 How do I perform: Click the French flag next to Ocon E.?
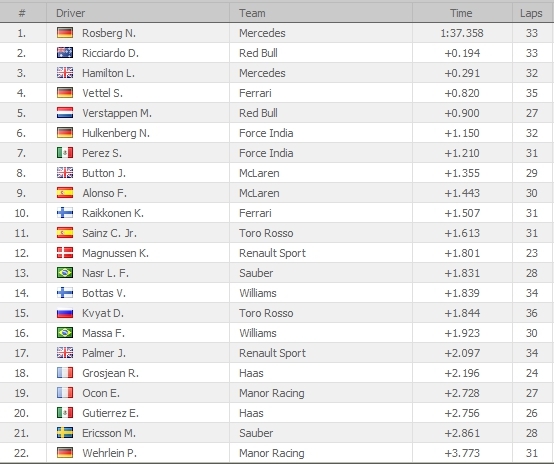click(65, 393)
